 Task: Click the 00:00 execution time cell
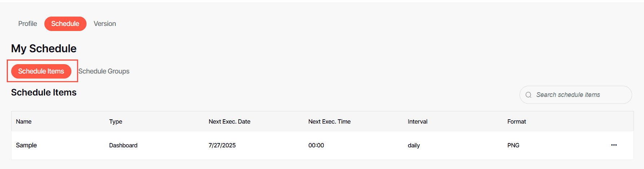point(316,145)
